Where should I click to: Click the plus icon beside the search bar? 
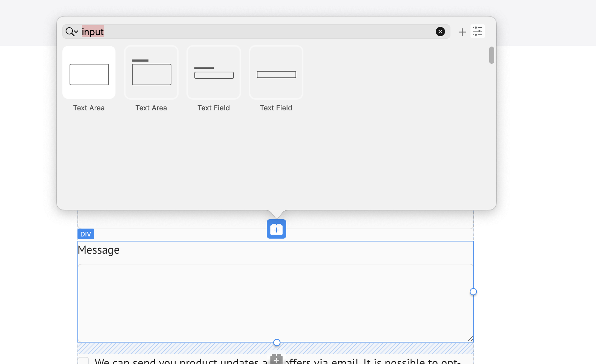[x=462, y=32]
